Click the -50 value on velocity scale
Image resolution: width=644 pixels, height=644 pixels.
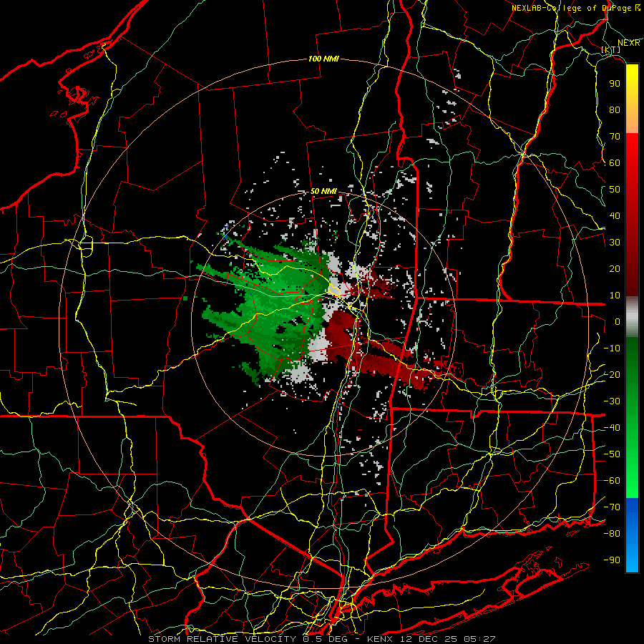point(612,454)
